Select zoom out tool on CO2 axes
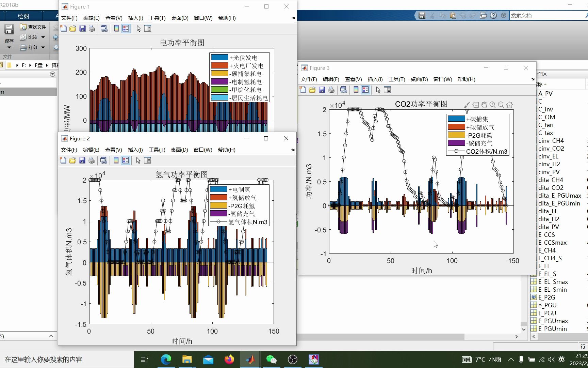588x368 pixels. click(x=501, y=105)
